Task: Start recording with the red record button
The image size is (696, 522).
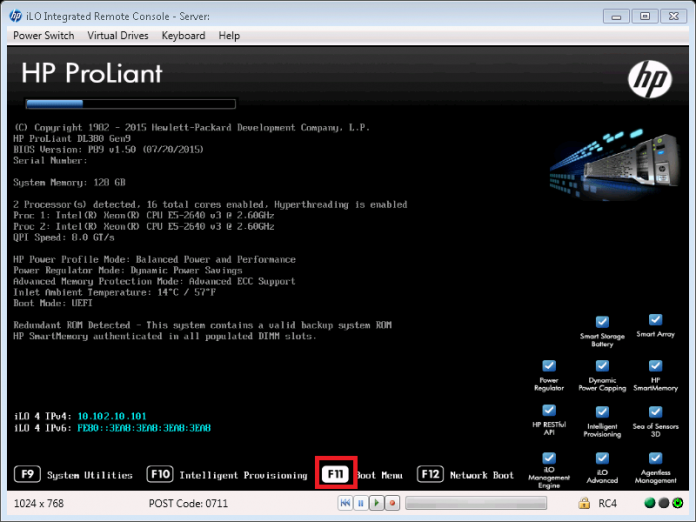Action: pos(392,503)
